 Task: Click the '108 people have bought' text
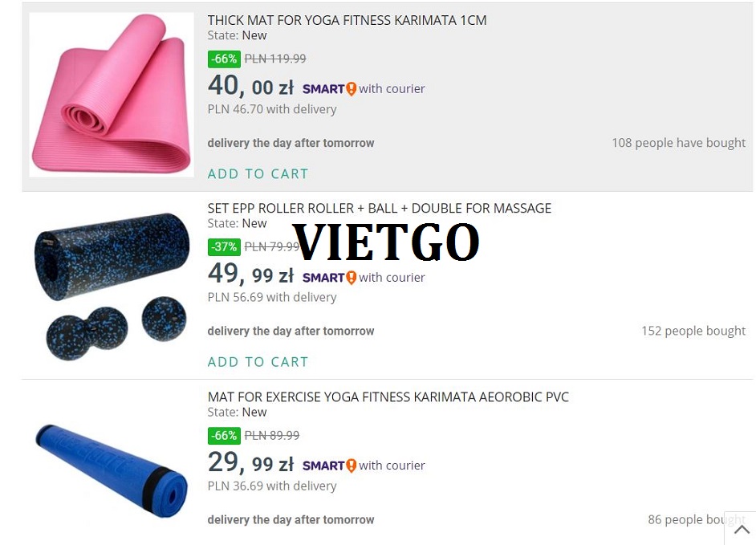[679, 143]
